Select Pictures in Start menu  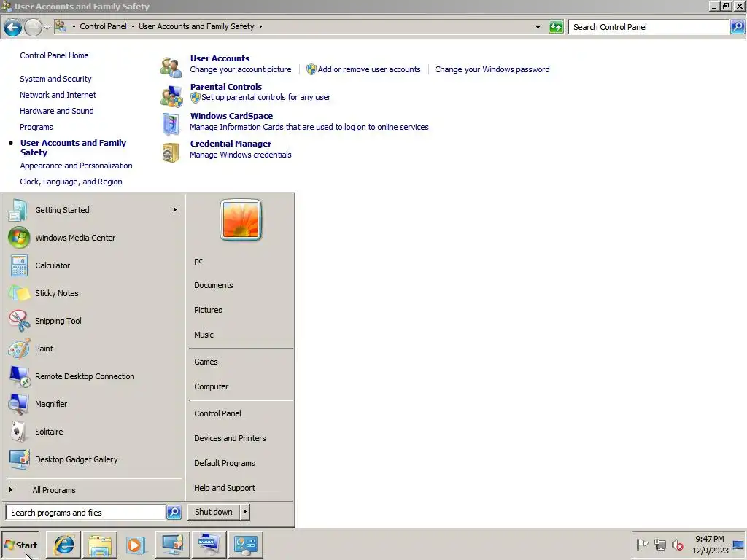click(x=208, y=310)
